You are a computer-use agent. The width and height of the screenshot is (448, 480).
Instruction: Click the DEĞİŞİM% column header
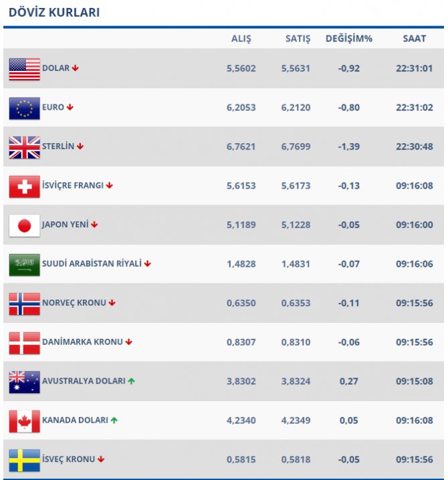pyautogui.click(x=348, y=39)
